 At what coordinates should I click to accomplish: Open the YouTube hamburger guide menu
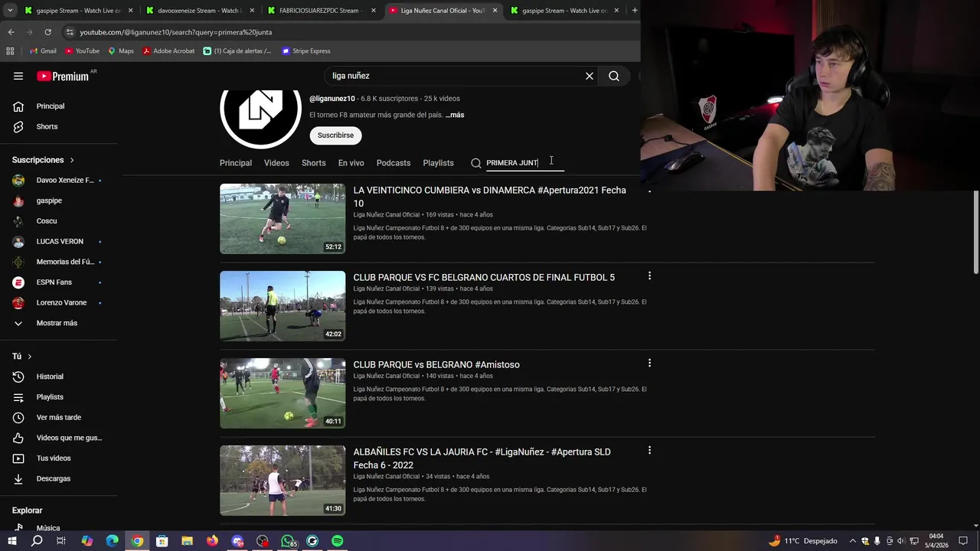coord(18,76)
